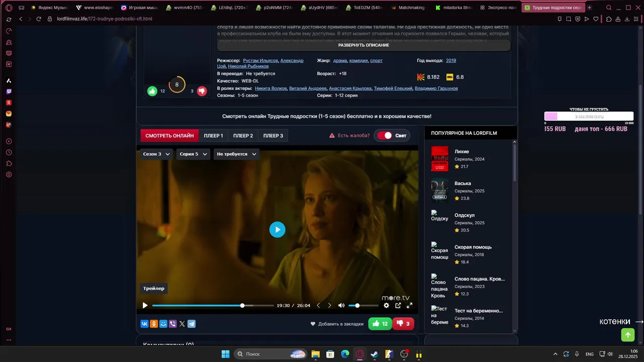Open Opera main menu logo
This screenshot has height=362, width=644.
tap(9, 8)
